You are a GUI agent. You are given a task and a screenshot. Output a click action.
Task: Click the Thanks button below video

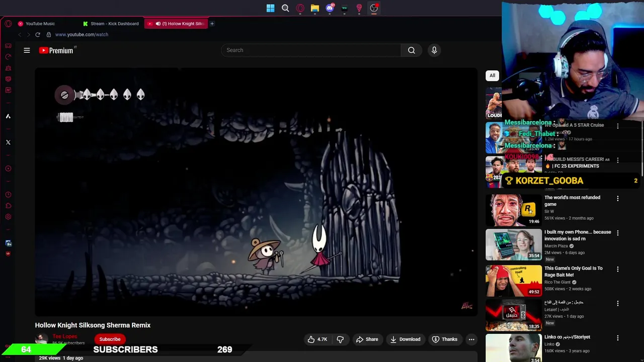(445, 339)
